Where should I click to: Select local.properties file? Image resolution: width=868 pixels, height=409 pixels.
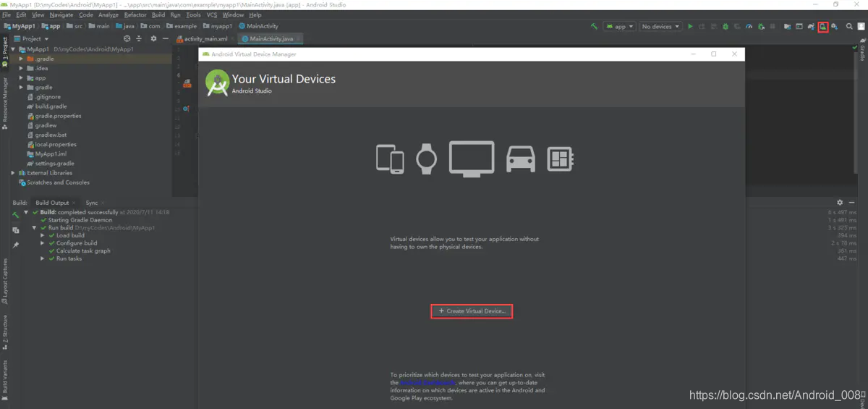pyautogui.click(x=52, y=144)
